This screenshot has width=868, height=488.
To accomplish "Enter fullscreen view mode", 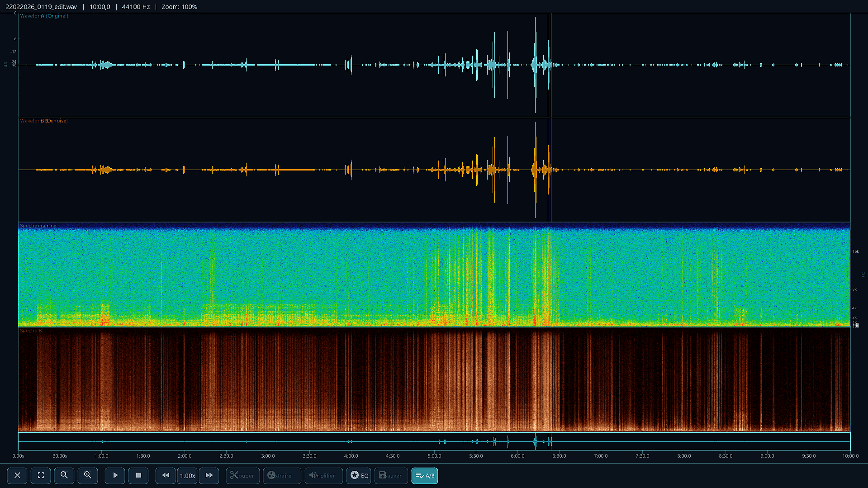I will 41,475.
